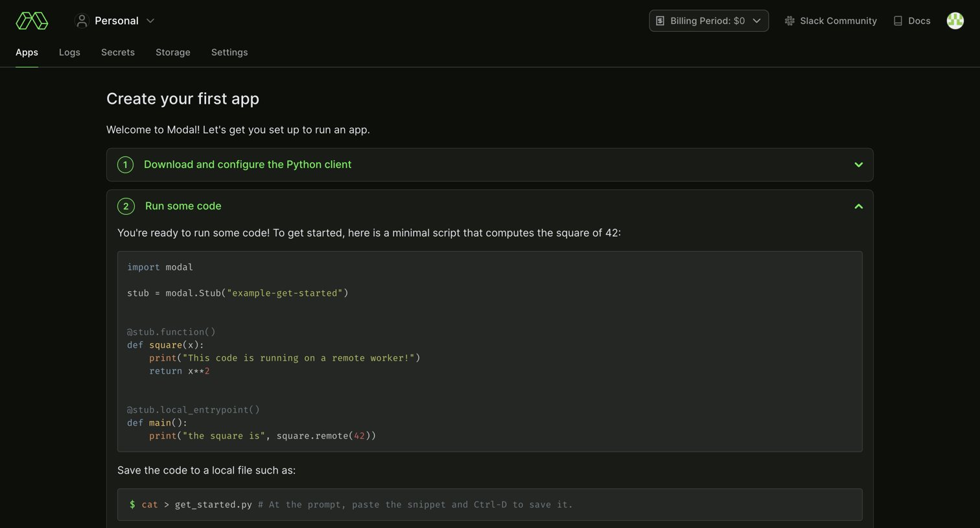Viewport: 980px width, 528px height.
Task: Click the Create your first app heading
Action: tap(183, 99)
